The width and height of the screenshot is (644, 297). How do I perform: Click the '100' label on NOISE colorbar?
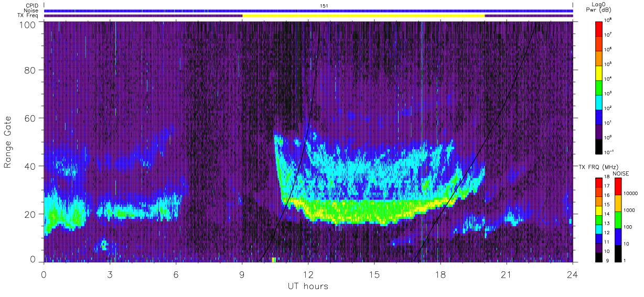coord(628,227)
